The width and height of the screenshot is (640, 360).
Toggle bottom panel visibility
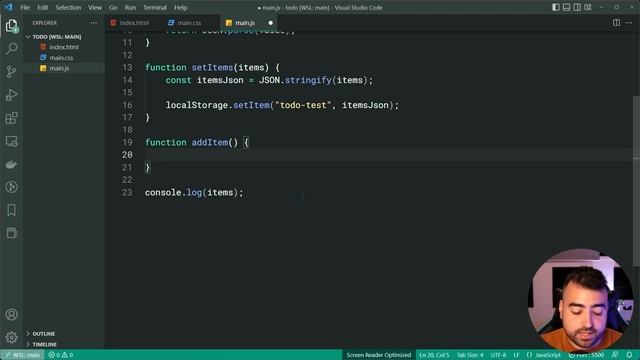click(567, 7)
